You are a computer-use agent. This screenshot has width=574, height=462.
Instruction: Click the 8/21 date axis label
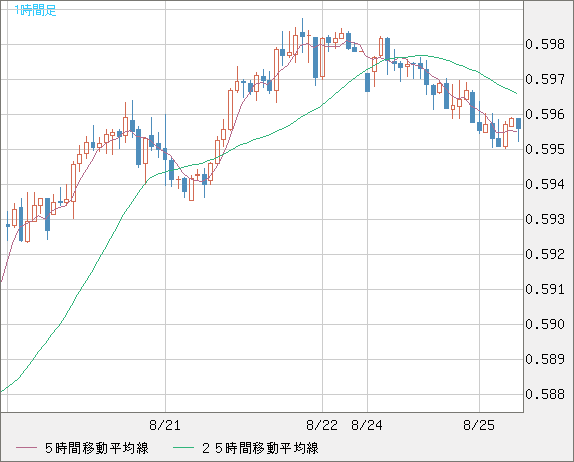(165, 425)
